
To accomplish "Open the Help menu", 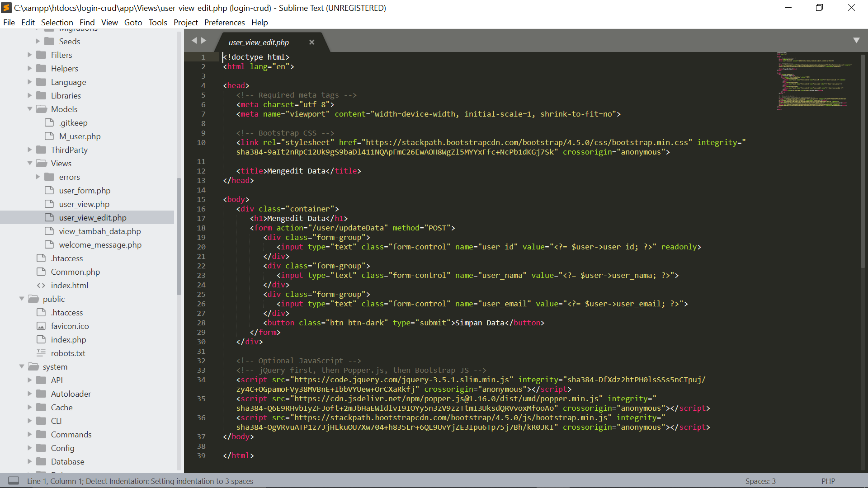I will pos(259,22).
